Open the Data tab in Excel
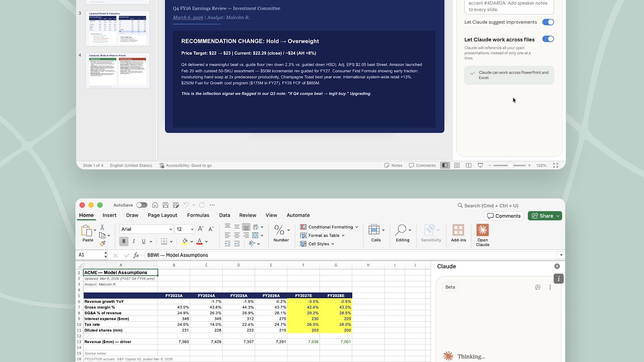This screenshot has height=362, width=644. click(224, 215)
